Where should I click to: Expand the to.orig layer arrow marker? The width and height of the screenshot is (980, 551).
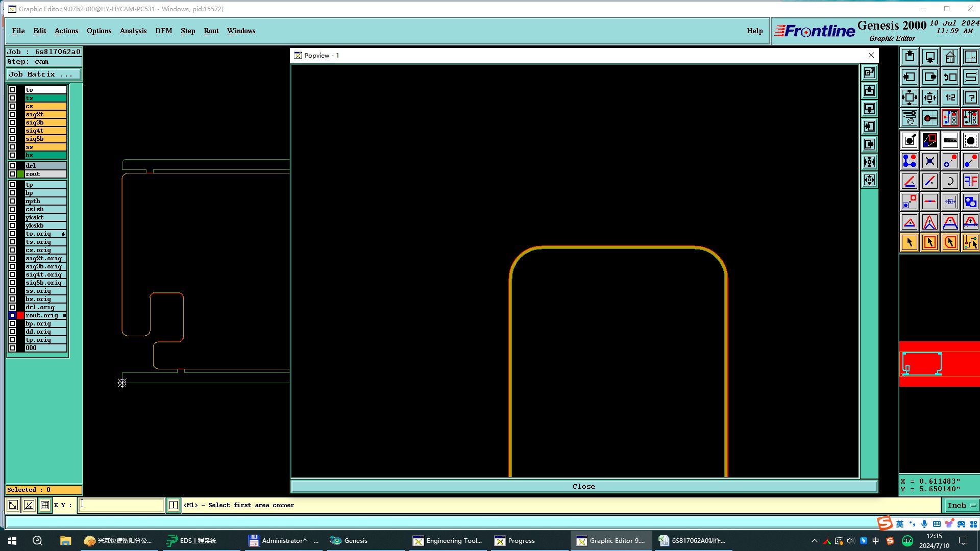[x=63, y=234]
